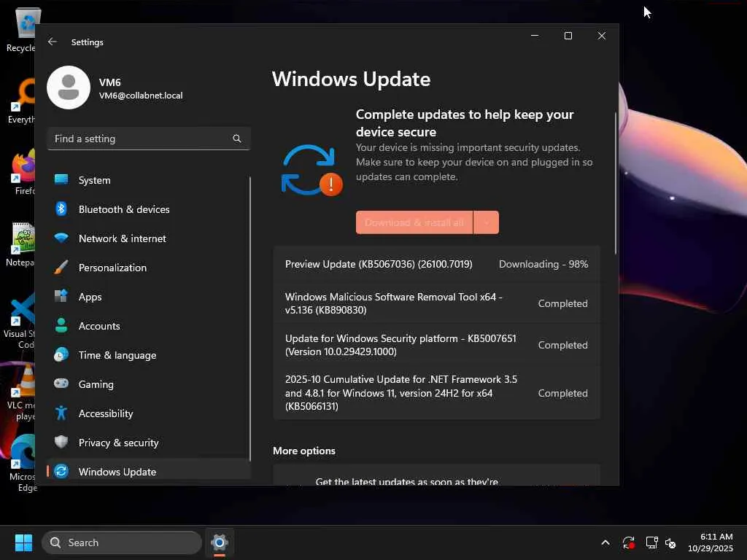This screenshot has height=560, width=747.
Task: Click the main content vertical scrollbar
Action: click(x=616, y=183)
